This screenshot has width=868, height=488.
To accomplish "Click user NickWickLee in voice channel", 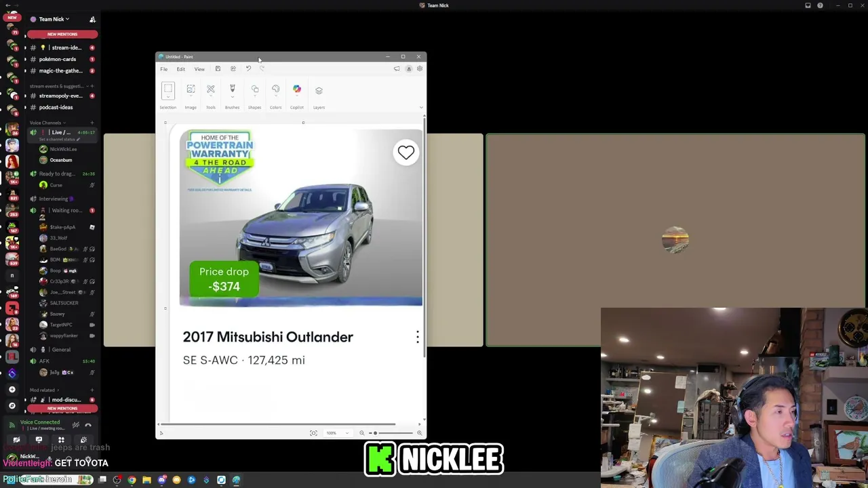I will pyautogui.click(x=63, y=149).
